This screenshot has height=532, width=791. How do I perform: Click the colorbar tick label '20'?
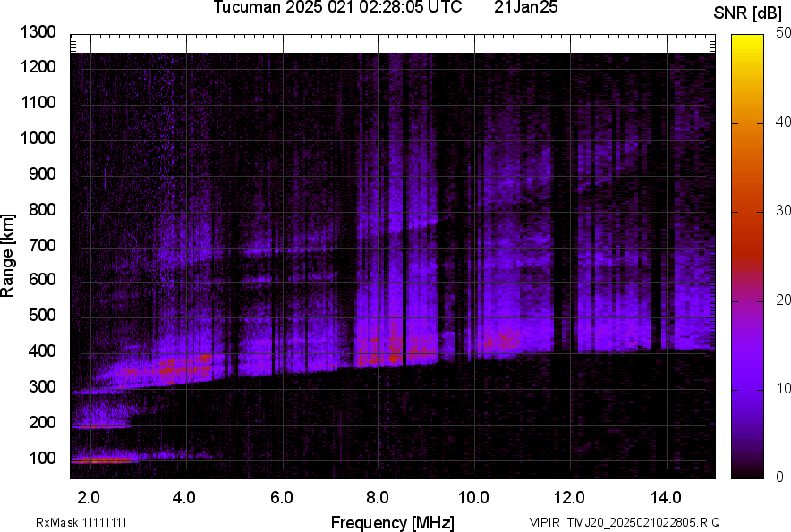click(x=783, y=300)
